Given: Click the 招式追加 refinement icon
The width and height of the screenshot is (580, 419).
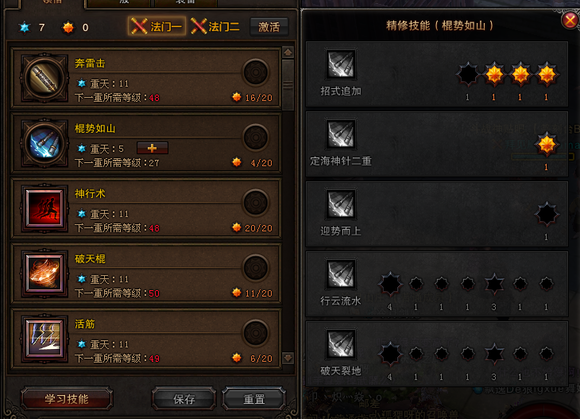Looking at the screenshot, I should pyautogui.click(x=341, y=64).
